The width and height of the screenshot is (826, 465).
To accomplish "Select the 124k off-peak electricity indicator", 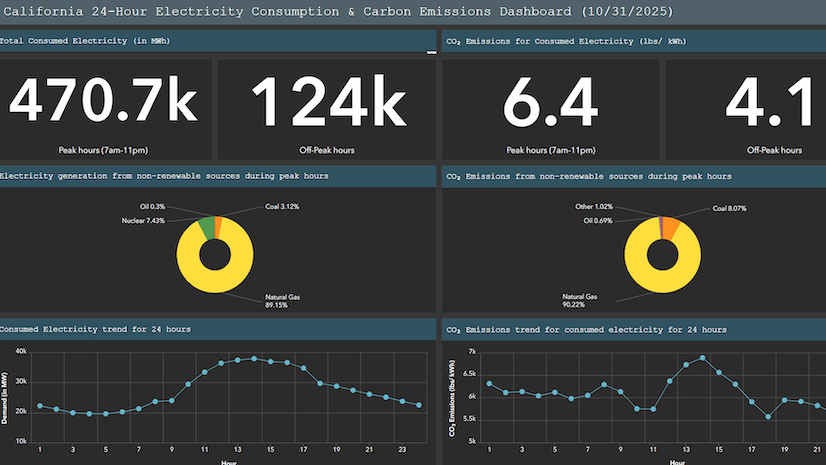I will (328, 101).
